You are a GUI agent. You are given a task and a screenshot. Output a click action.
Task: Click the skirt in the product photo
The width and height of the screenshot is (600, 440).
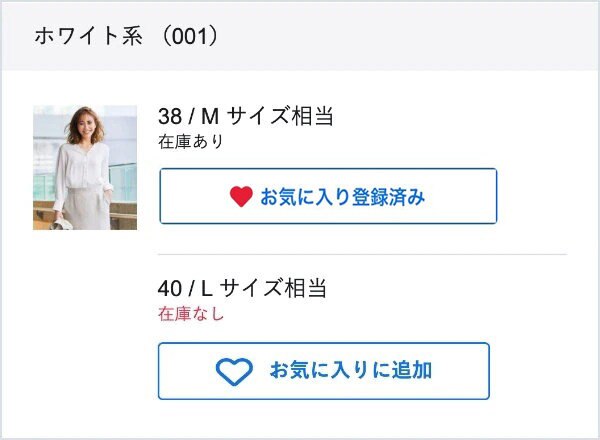click(90, 212)
